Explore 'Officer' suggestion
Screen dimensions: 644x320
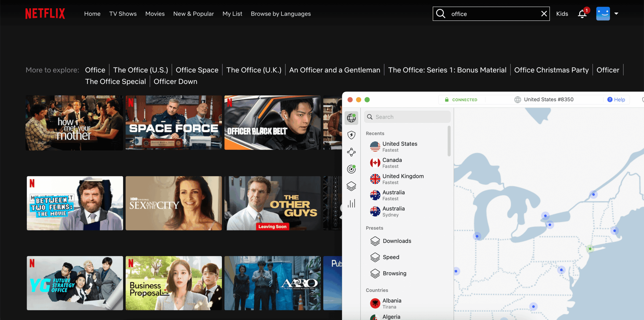tap(608, 70)
